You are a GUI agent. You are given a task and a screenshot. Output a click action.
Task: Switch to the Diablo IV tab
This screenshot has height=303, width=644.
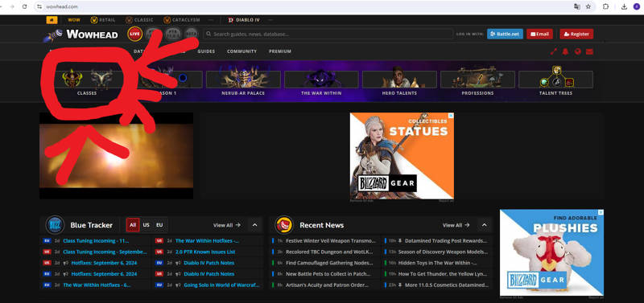pos(244,19)
